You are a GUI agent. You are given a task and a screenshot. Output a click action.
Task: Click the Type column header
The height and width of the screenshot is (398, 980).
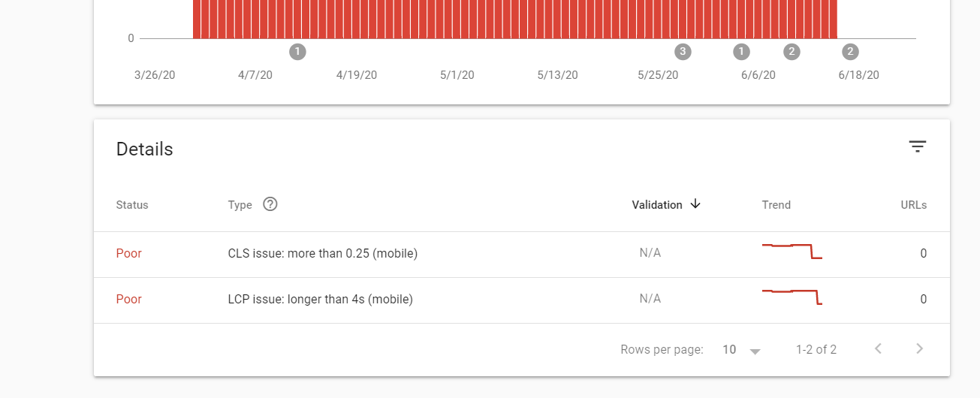[240, 205]
